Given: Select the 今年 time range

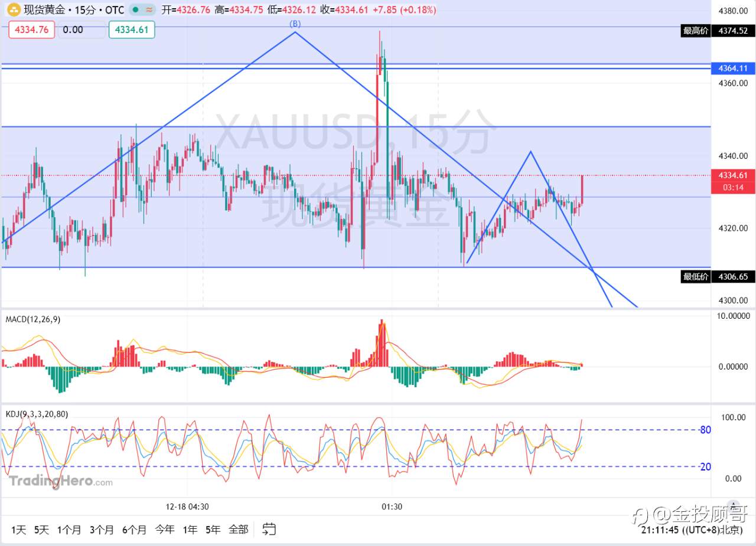Looking at the screenshot, I should point(165,529).
